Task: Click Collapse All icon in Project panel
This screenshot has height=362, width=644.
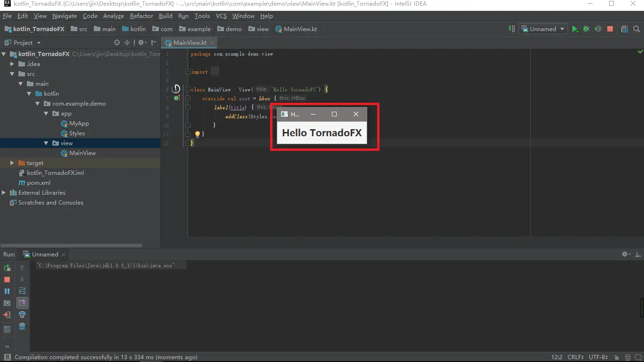Action: [127, 42]
